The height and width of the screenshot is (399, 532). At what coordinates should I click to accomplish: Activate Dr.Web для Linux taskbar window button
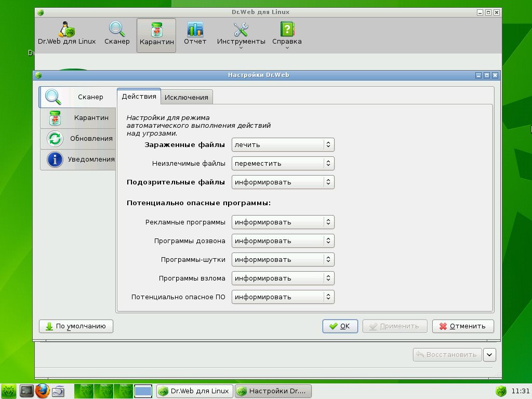click(x=195, y=391)
